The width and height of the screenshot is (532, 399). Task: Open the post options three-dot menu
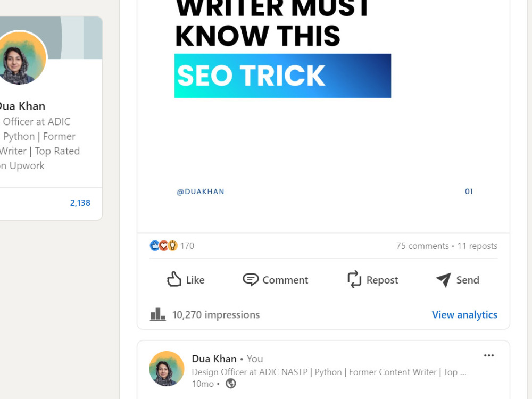pos(489,355)
